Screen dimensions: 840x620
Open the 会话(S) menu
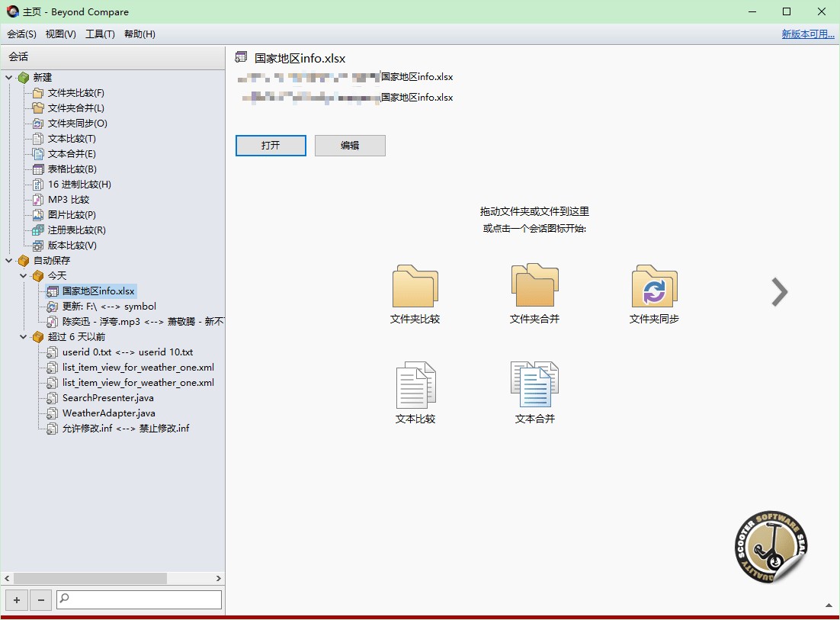21,34
